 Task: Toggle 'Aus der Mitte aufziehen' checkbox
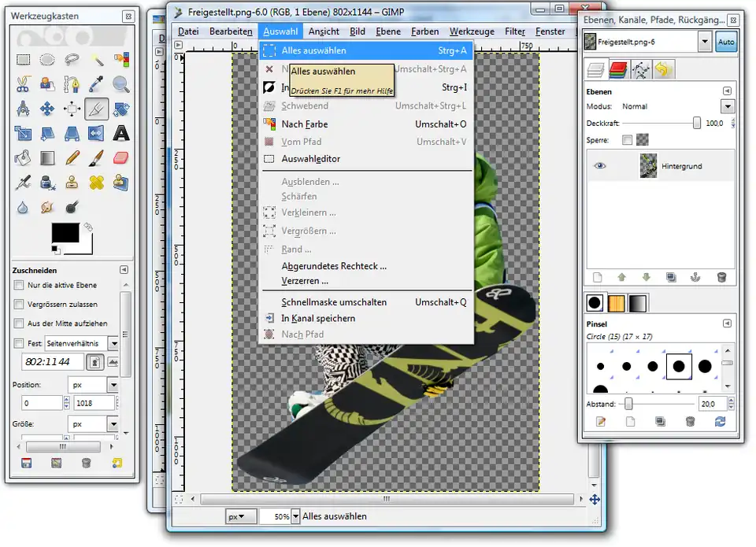pos(20,323)
